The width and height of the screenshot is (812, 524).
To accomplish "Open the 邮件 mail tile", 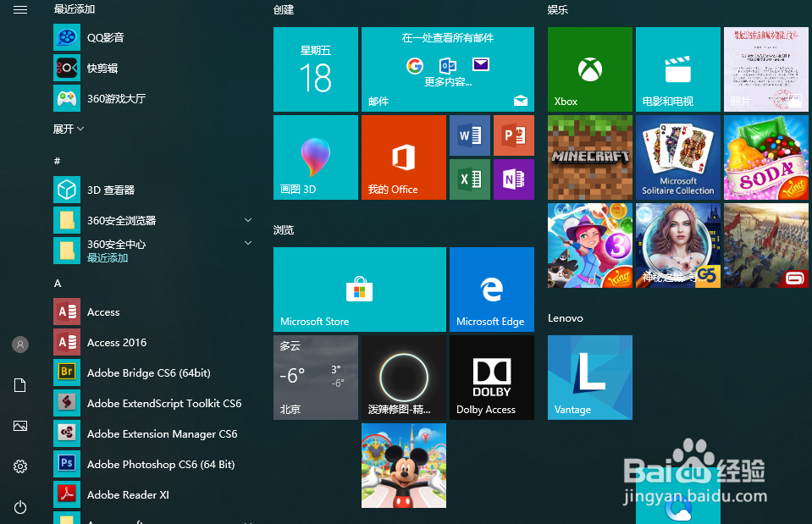I will [x=447, y=69].
